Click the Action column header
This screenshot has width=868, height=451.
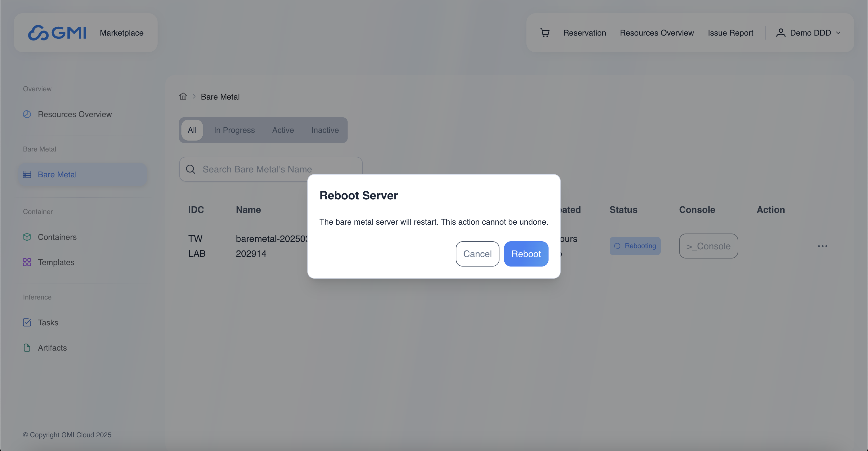[771, 209]
